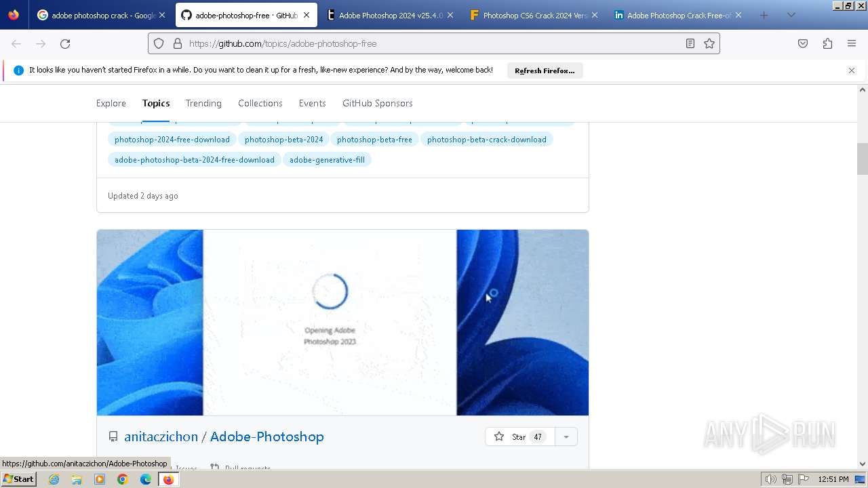868x488 pixels.
Task: Close the Adobe Photoshop 2024 v25.4.0 tab
Action: (x=450, y=15)
